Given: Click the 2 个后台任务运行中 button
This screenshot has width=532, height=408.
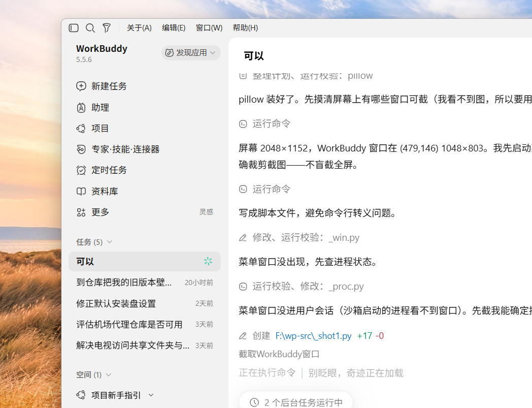Looking at the screenshot, I should tap(296, 402).
